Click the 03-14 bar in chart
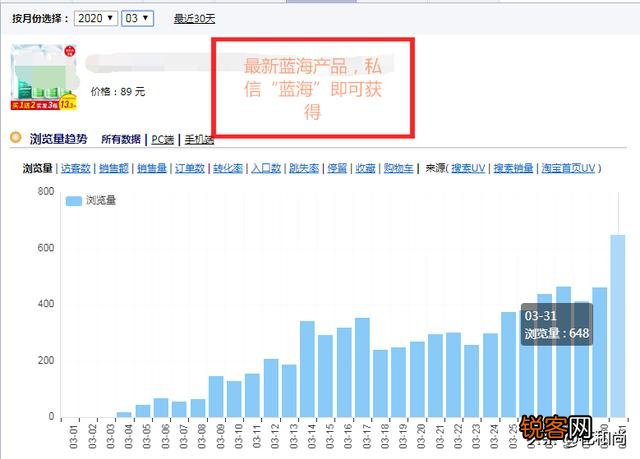 (307, 369)
